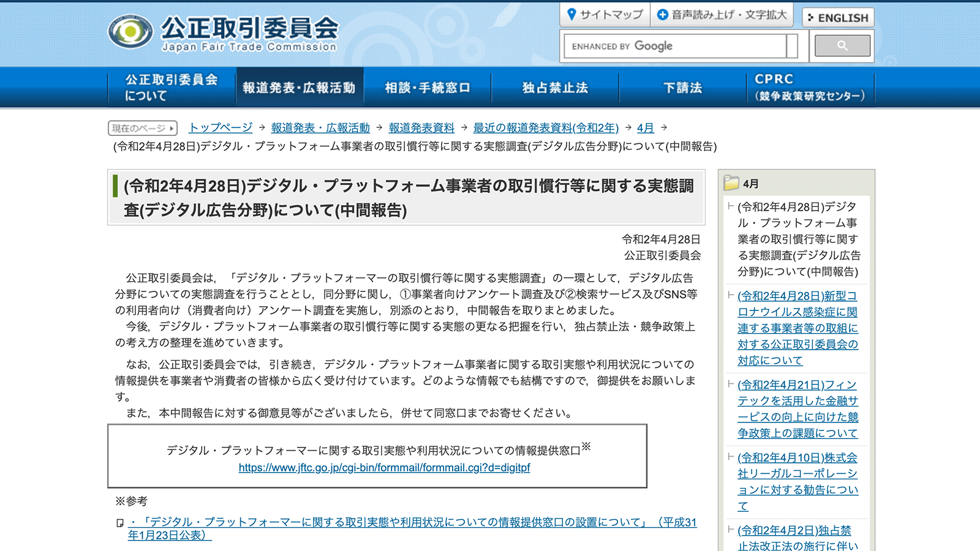Go to 独占禁止法 navigation section
Screen dimensions: 980x551
tap(555, 88)
